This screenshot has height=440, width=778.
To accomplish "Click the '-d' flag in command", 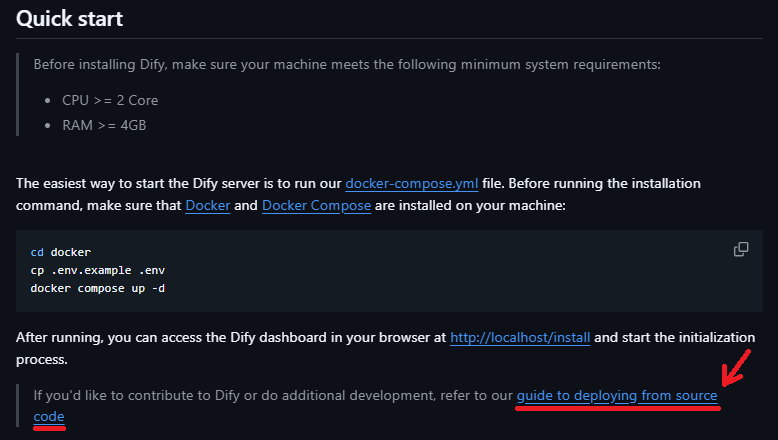I will pos(158,288).
